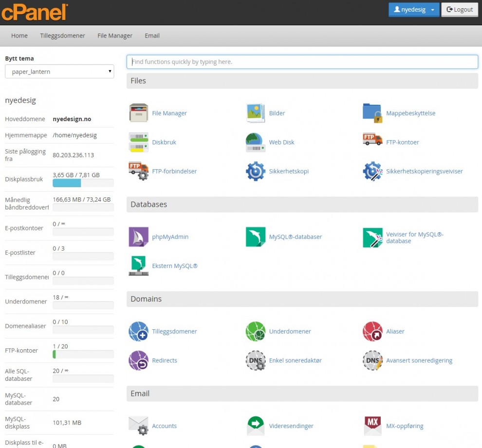
Task: Open the FTP-forbindelser icon
Action: [138, 171]
